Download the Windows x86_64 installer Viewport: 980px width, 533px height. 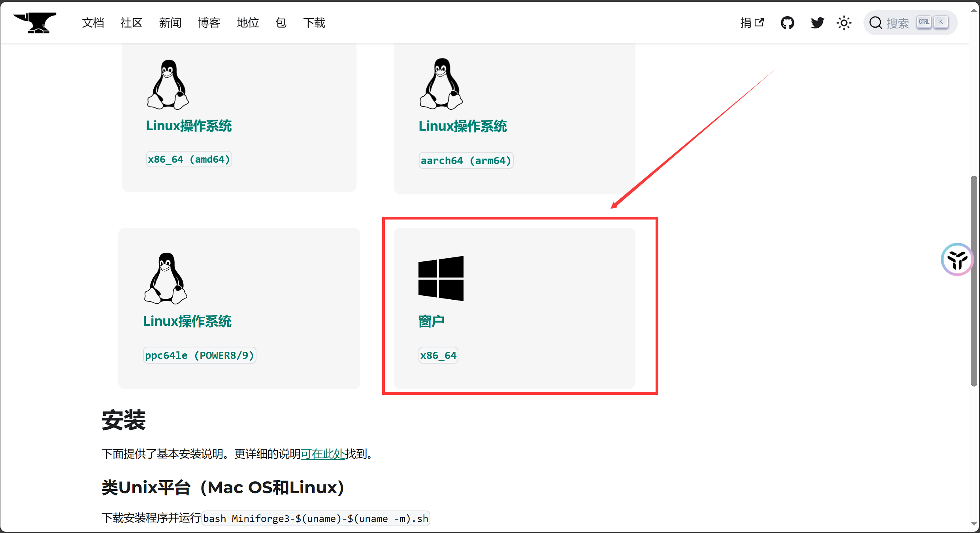(x=438, y=355)
